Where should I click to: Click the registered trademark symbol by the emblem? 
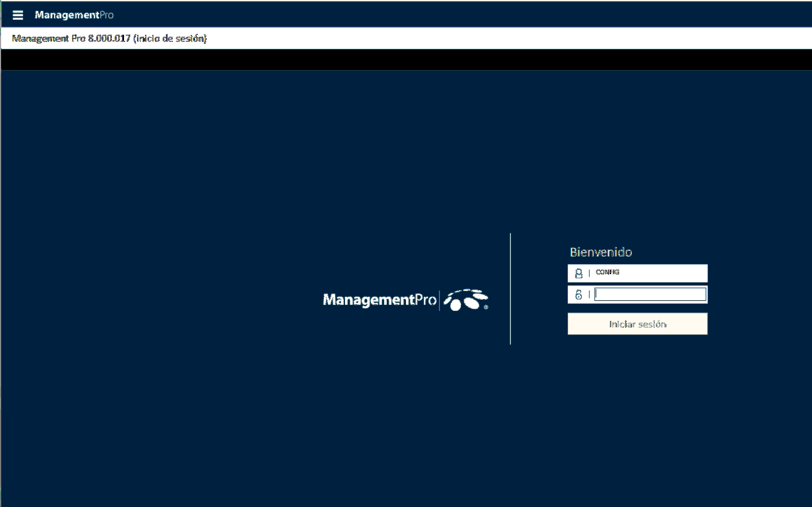coord(486,307)
